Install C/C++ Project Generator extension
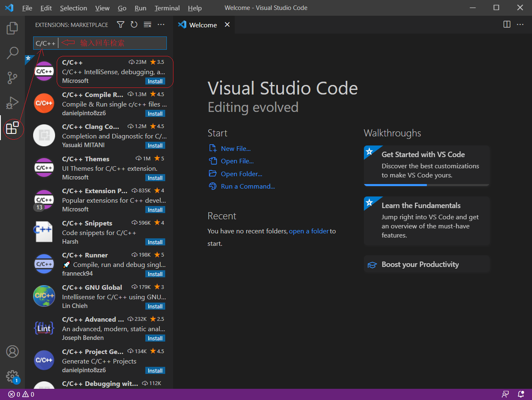The image size is (532, 400). click(x=155, y=371)
